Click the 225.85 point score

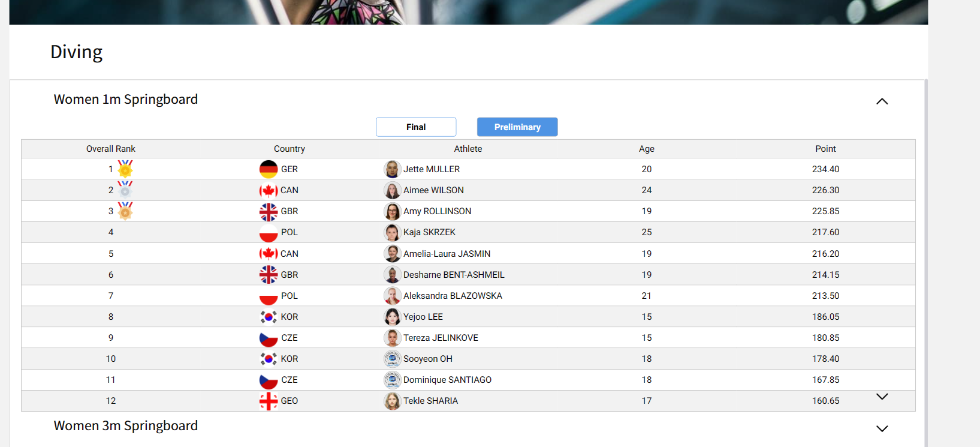pos(825,211)
